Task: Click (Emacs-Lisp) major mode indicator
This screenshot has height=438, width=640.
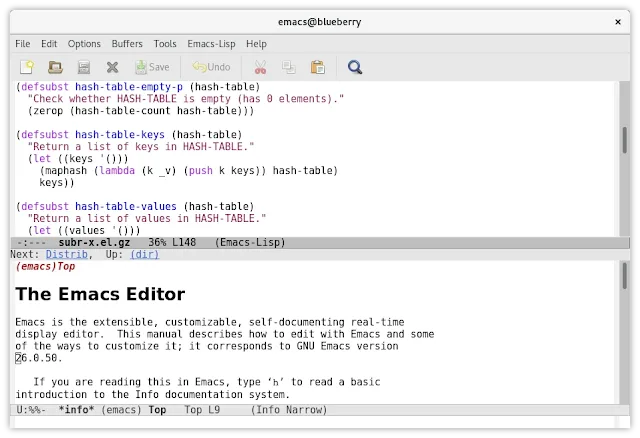Action: 250,242
